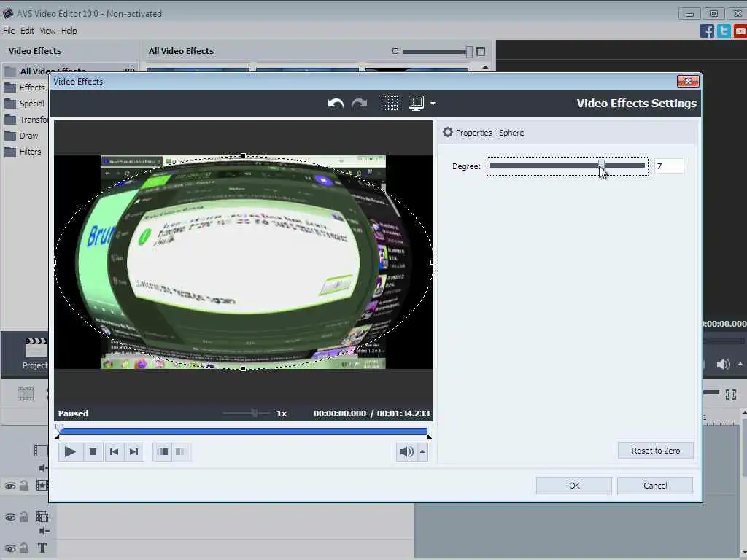The height and width of the screenshot is (560, 747).
Task: Open the View menu
Action: [x=47, y=31]
